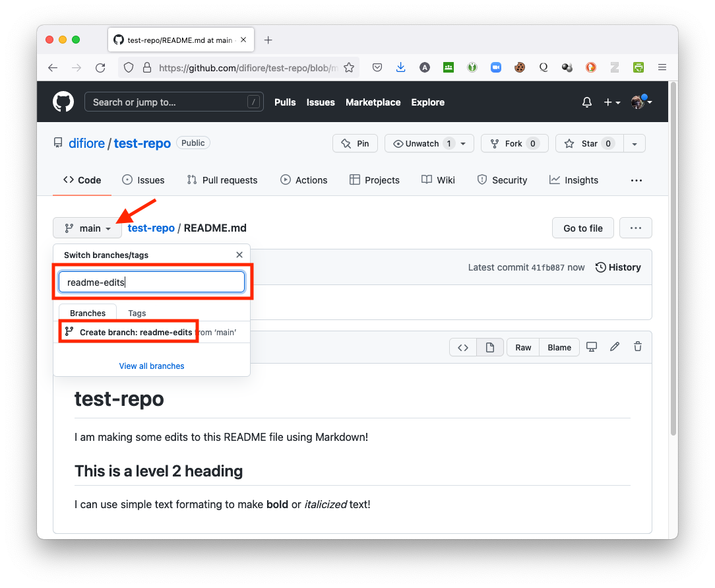Bookmark this page with the star icon
Viewport: 715px width, 588px height.
[x=349, y=67]
